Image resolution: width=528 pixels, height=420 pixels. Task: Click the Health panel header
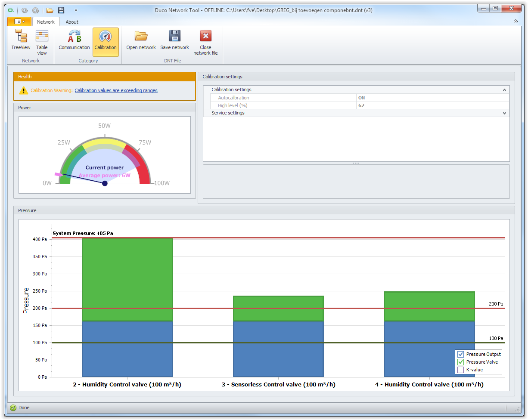[x=105, y=77]
